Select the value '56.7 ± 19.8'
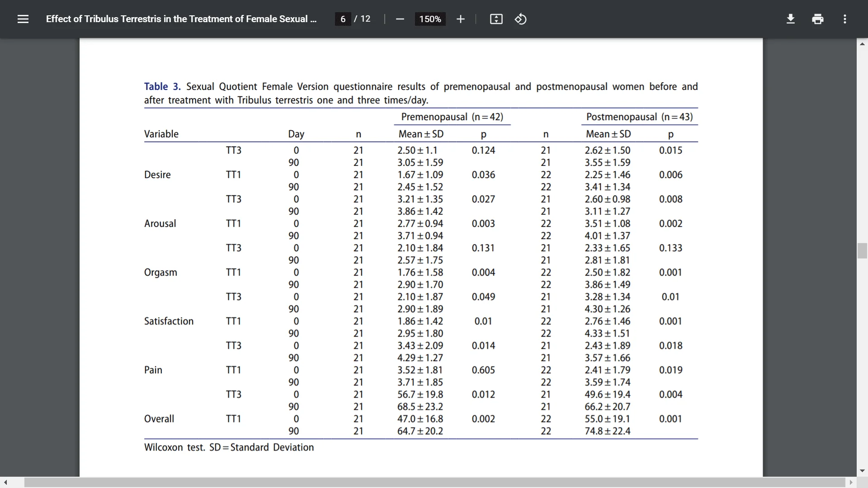This screenshot has width=868, height=488. [420, 394]
